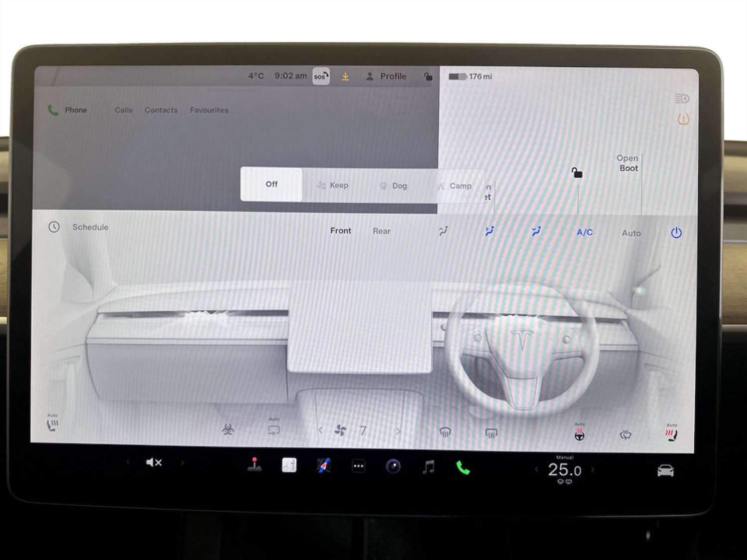Increase fan speed with the right arrow

(x=398, y=431)
